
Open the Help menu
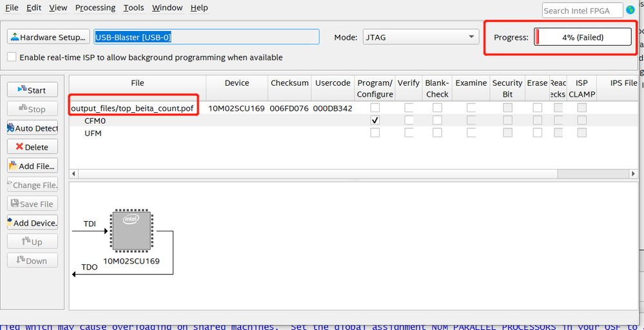point(199,8)
